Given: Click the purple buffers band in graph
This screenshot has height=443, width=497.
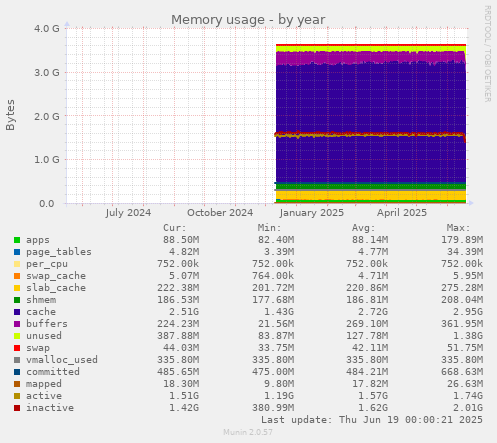Looking at the screenshot, I should [370, 57].
